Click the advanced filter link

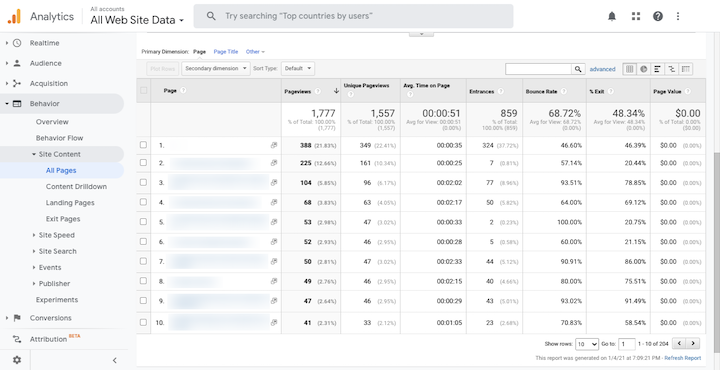[x=602, y=69]
